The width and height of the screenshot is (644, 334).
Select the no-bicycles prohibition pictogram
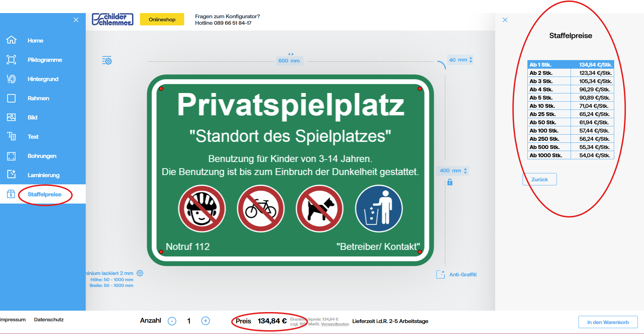pyautogui.click(x=261, y=209)
